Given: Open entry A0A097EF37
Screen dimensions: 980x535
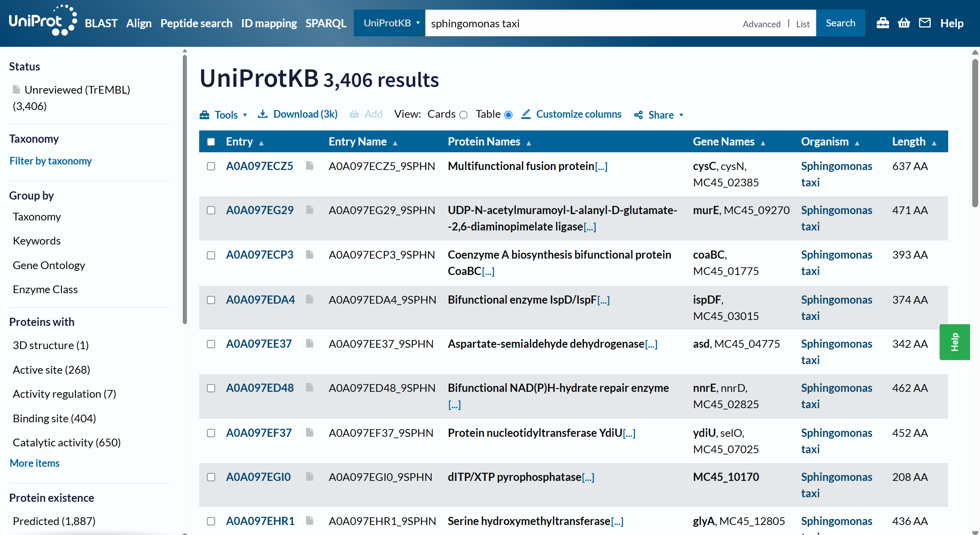Looking at the screenshot, I should click(259, 433).
